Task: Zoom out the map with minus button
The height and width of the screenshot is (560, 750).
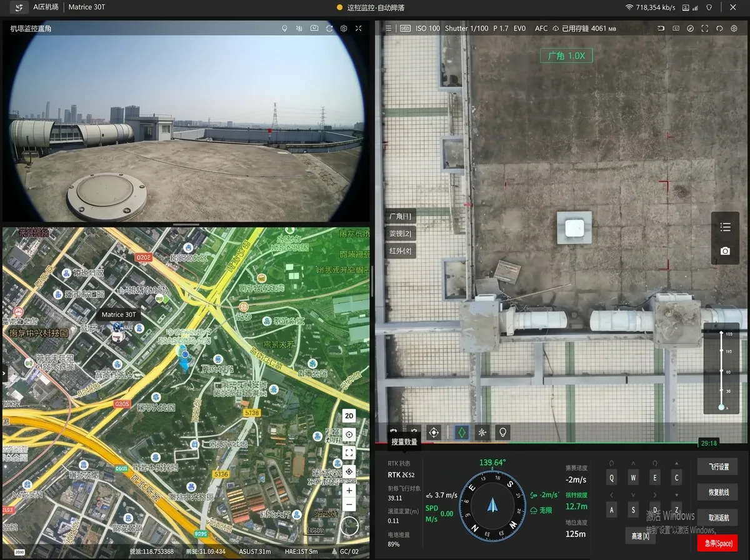Action: coord(349,505)
